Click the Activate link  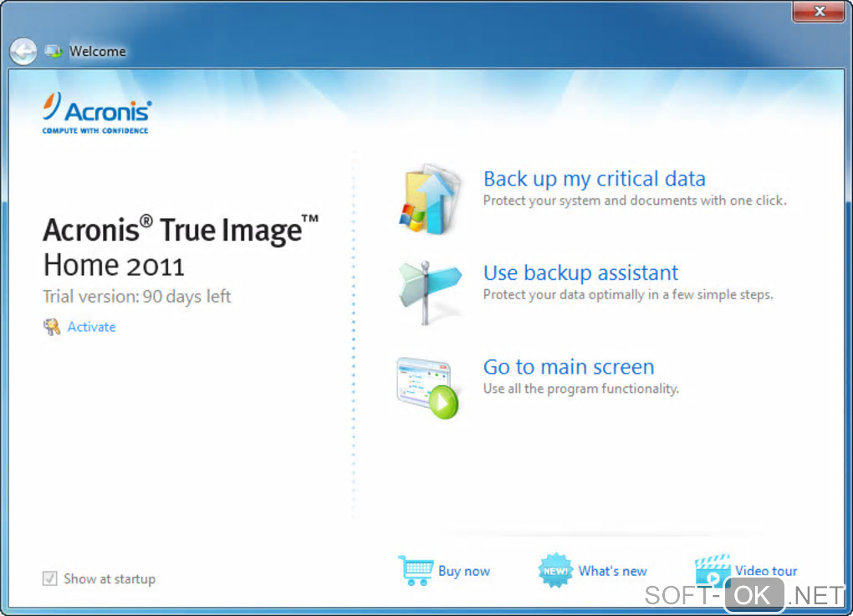91,327
